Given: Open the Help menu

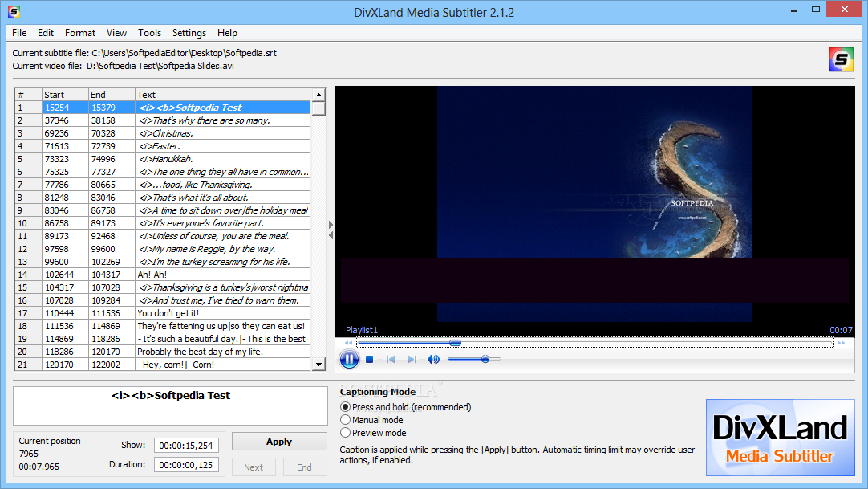Looking at the screenshot, I should (x=227, y=33).
